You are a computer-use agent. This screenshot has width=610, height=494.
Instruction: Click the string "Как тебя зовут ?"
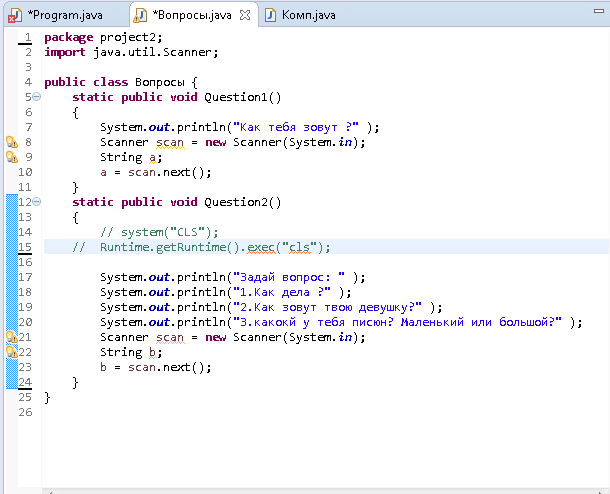point(296,127)
